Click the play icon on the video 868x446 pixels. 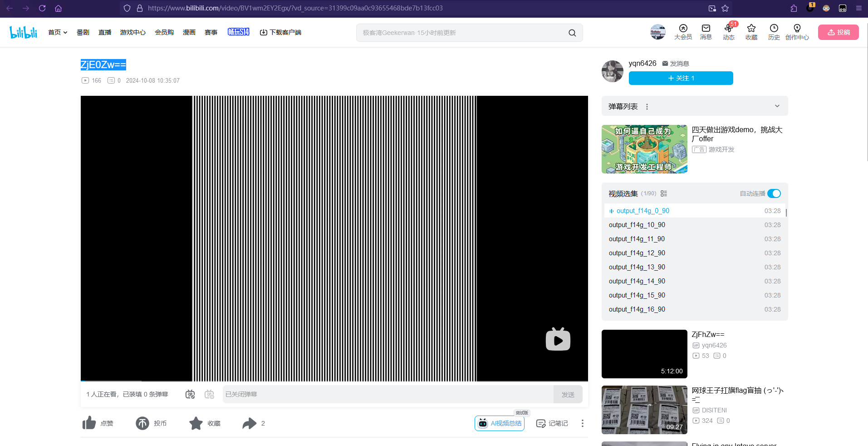[558, 339]
